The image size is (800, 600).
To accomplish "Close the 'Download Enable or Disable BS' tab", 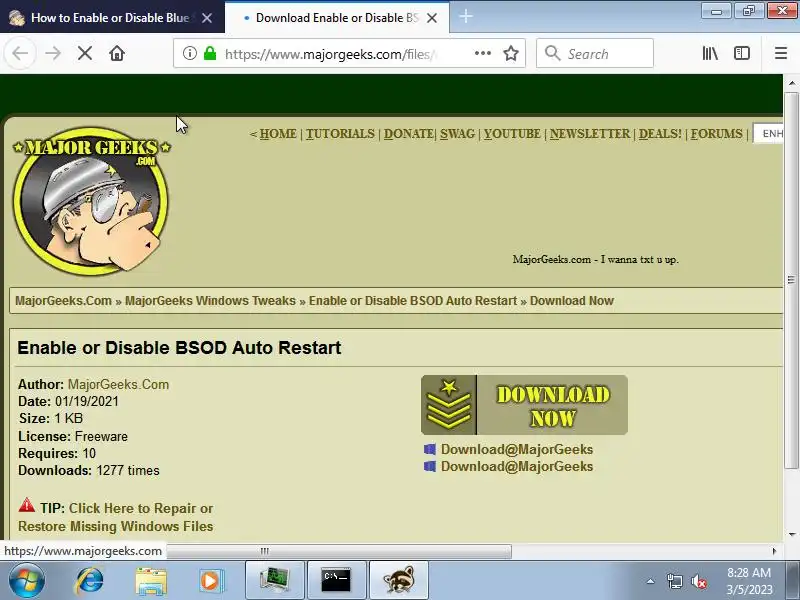I will (x=432, y=18).
